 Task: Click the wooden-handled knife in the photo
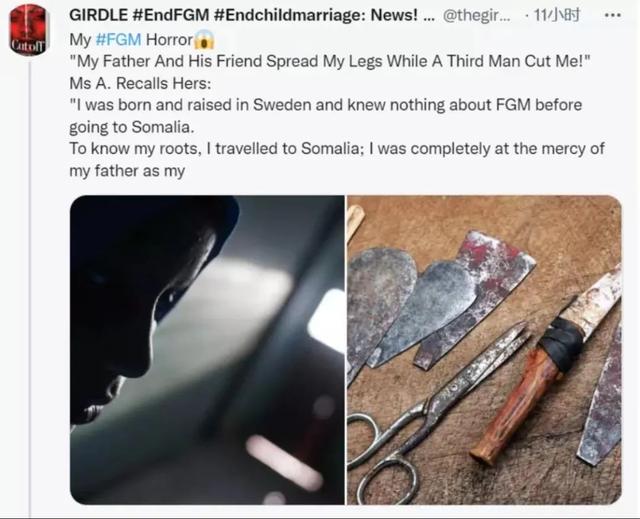[545, 365]
